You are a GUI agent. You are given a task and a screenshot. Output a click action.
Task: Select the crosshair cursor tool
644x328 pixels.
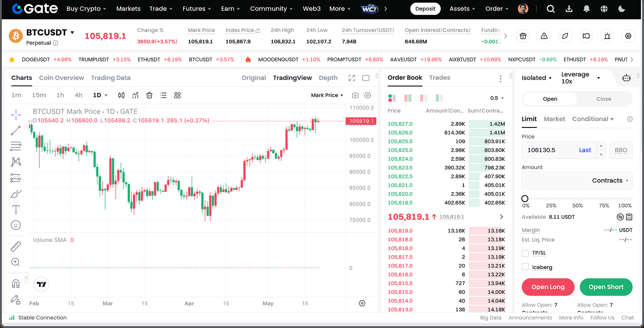click(x=16, y=115)
